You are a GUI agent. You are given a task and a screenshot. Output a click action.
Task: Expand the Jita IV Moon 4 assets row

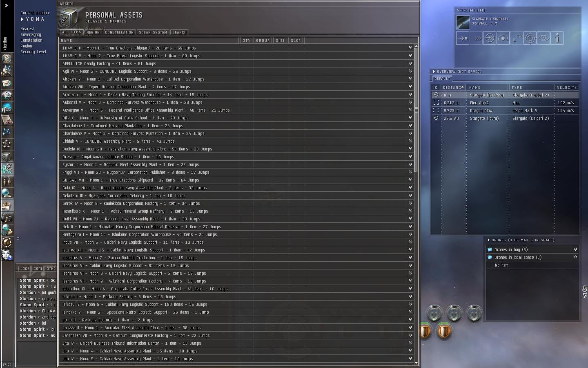[x=410, y=351]
